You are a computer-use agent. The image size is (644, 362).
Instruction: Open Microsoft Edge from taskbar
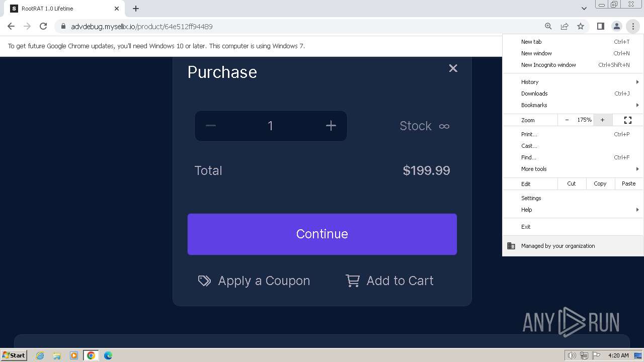108,355
